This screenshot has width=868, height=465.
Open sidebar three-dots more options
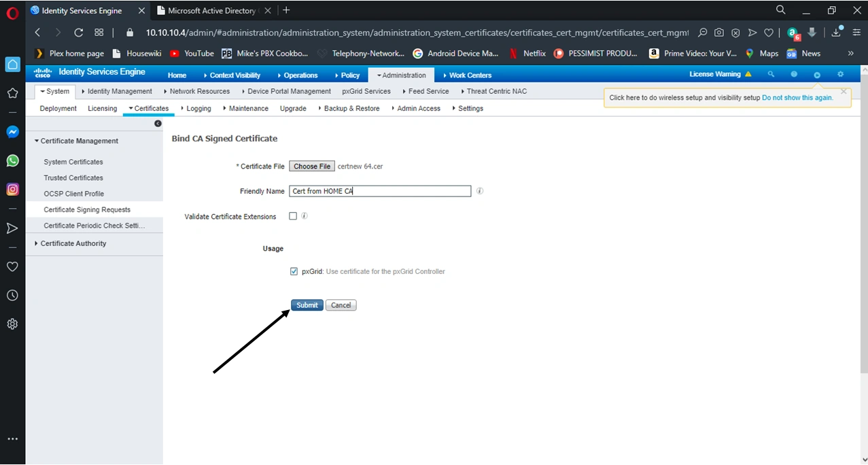pos(12,439)
